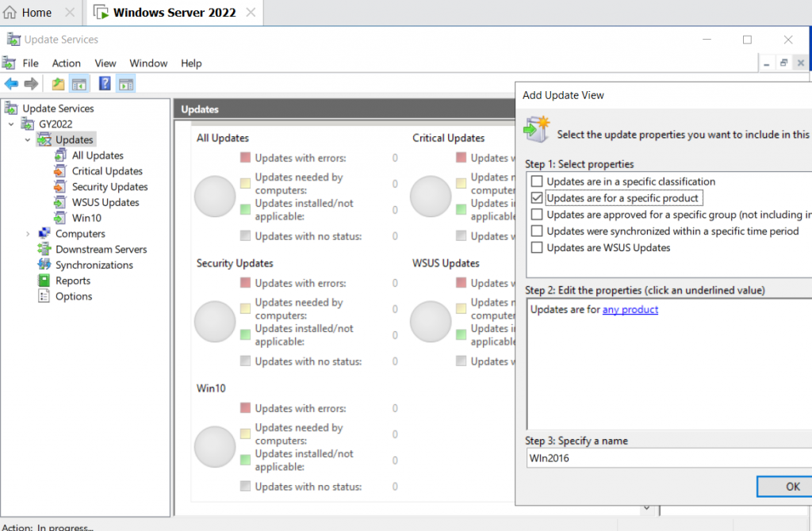
Task: Click the Security Updates view icon
Action: pyautogui.click(x=60, y=186)
